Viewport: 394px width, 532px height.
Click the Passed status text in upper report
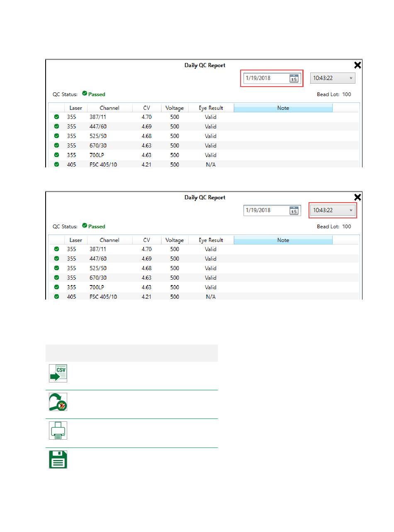coord(97,94)
